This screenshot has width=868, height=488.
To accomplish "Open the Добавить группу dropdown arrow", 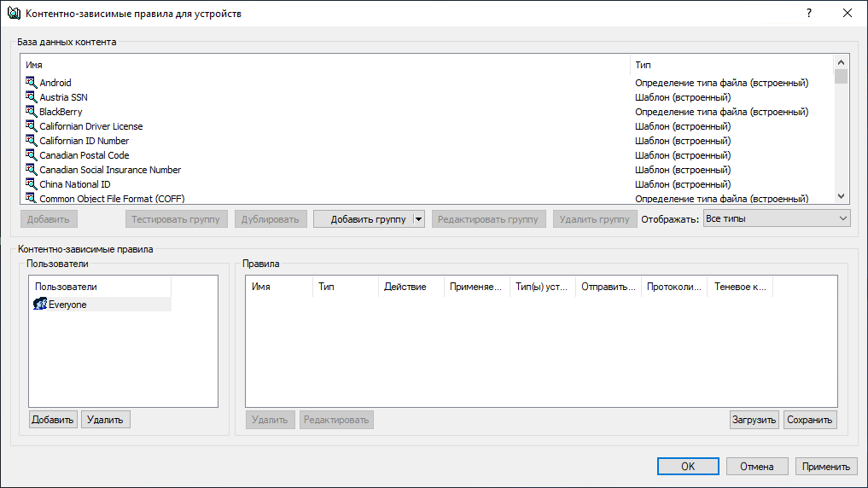I will pos(418,219).
